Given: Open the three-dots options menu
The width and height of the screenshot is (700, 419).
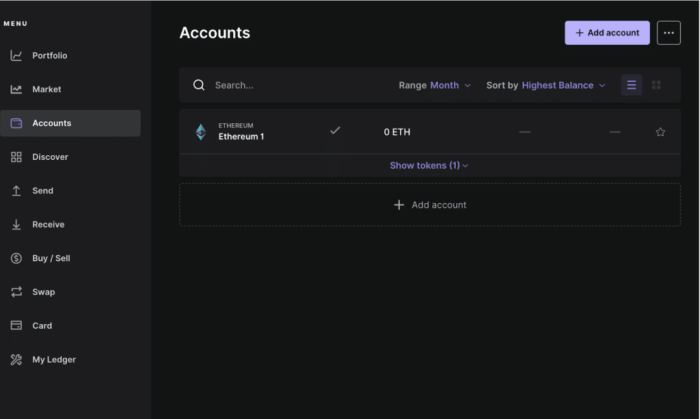Looking at the screenshot, I should point(668,33).
